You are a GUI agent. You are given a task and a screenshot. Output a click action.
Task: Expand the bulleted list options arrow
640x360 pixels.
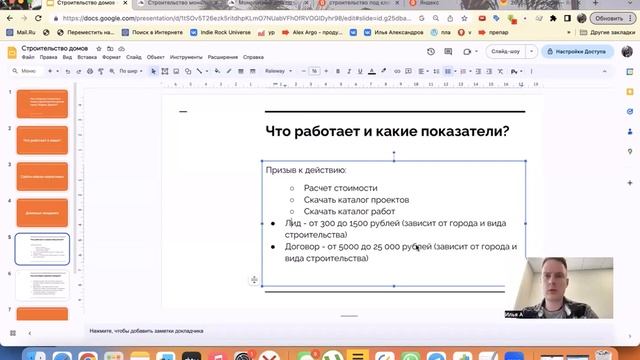pyautogui.click(x=455, y=71)
